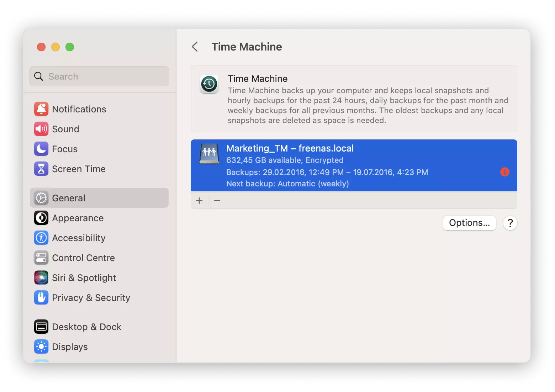This screenshot has width=555, height=392.
Task: Open Displays settings label
Action: [70, 347]
